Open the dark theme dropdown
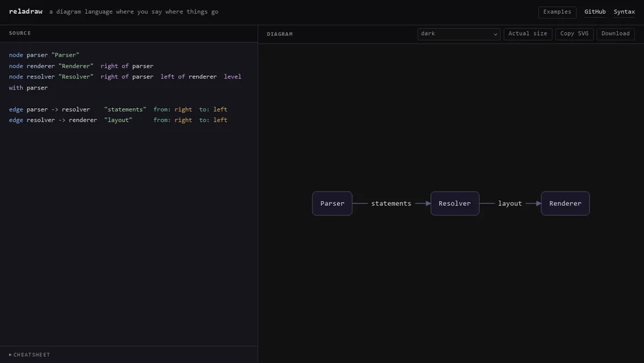Image resolution: width=644 pixels, height=363 pixels. pos(459,34)
